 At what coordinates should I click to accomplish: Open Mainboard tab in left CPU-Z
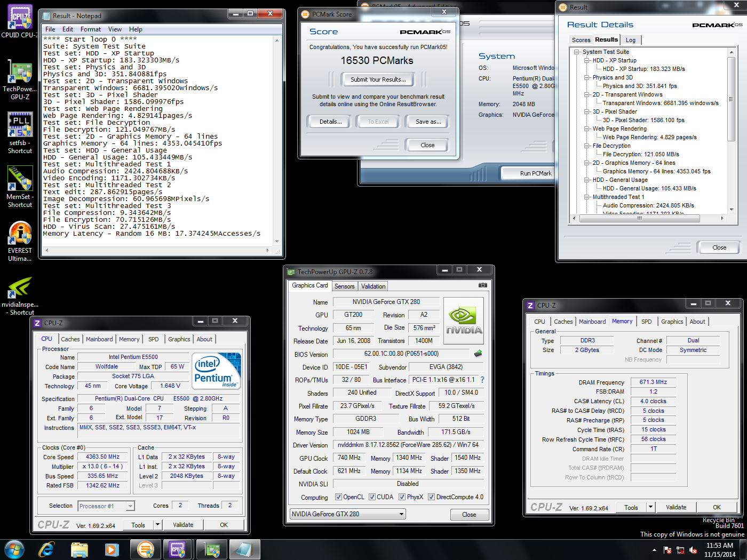99,339
